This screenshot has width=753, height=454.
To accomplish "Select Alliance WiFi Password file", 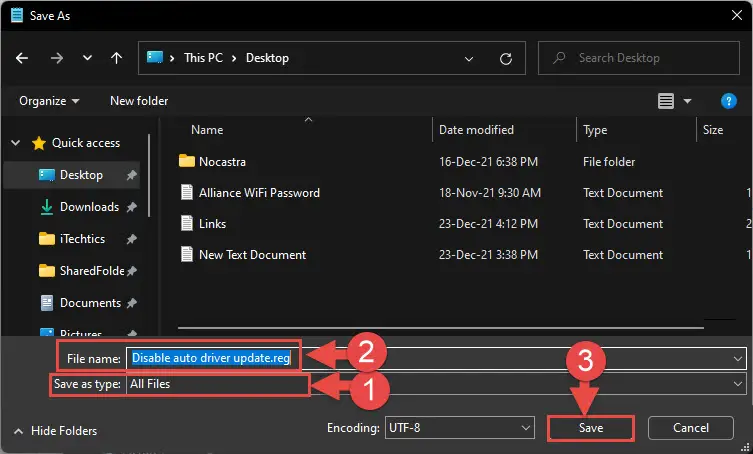I will point(259,193).
